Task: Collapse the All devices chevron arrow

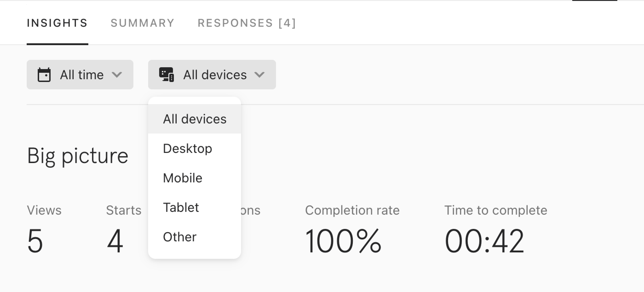Action: pyautogui.click(x=259, y=75)
